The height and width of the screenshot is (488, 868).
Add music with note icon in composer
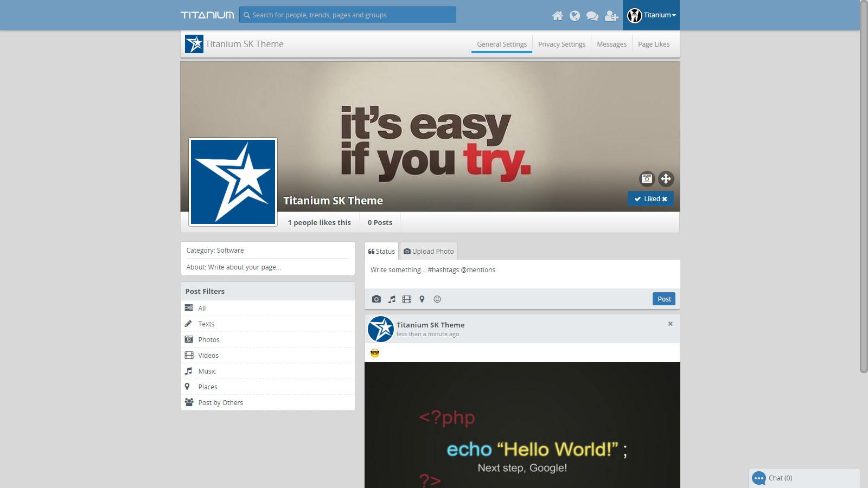pyautogui.click(x=392, y=299)
